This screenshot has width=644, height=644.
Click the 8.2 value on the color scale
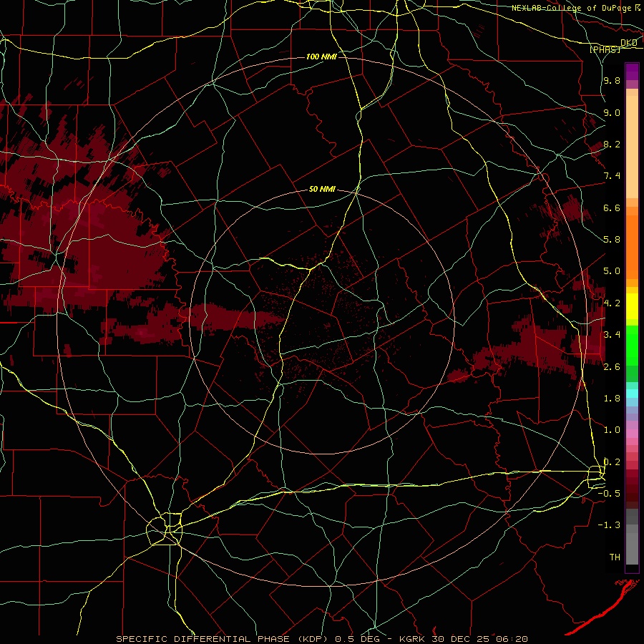[612, 144]
